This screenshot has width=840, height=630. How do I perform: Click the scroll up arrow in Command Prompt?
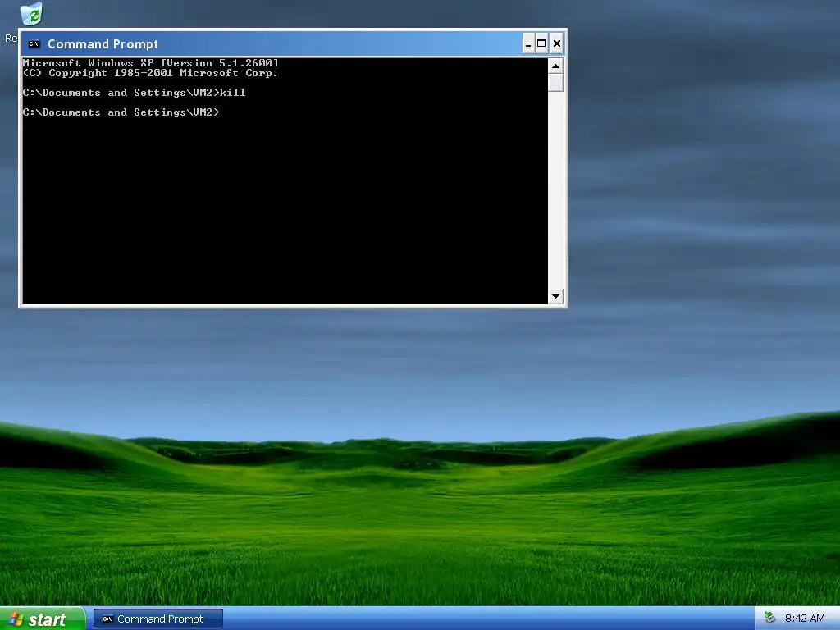coord(555,66)
